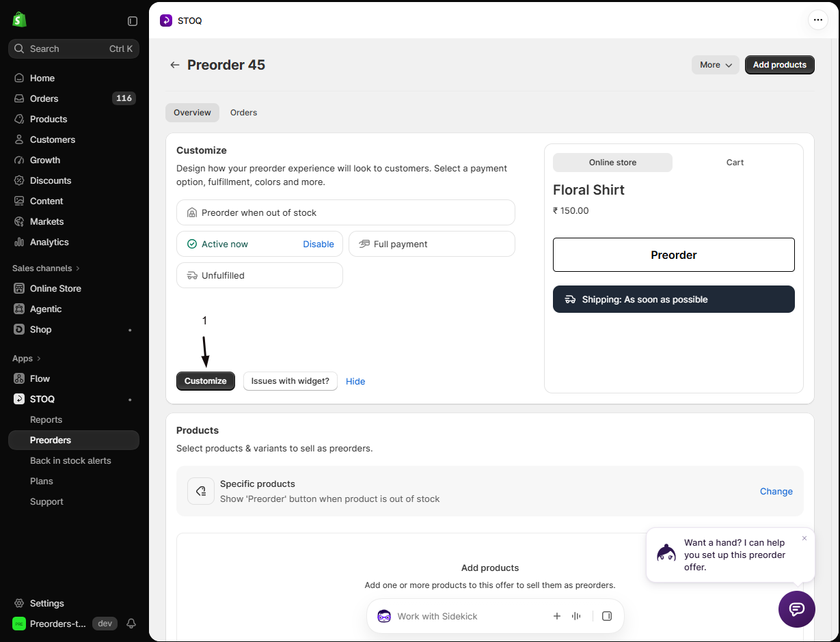Screen dimensions: 840x642
Task: Click the Shipping: As soon as possible banner
Action: (x=674, y=299)
